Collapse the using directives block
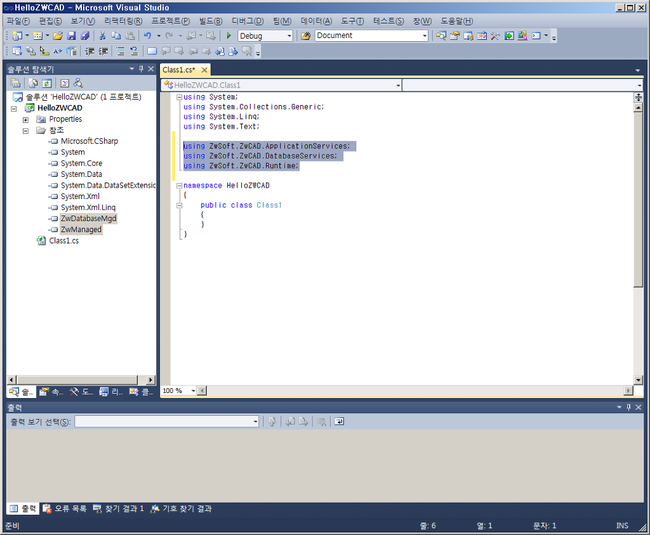This screenshot has width=650, height=535. pyautogui.click(x=179, y=97)
